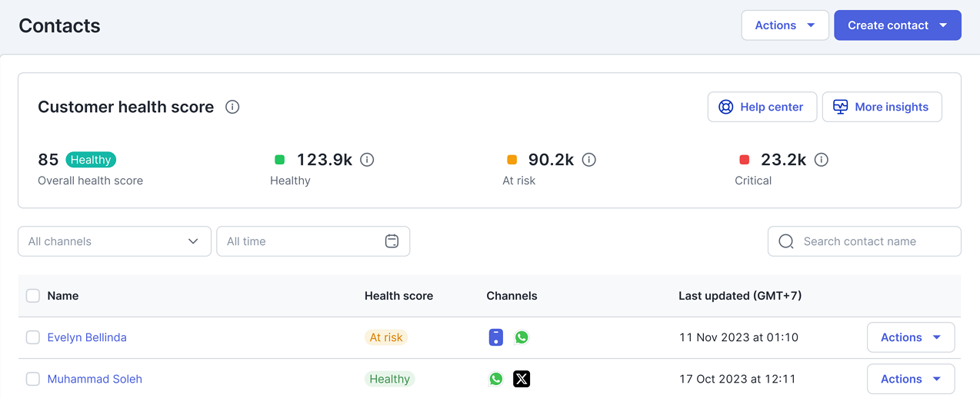Screen dimensions: 980x398
Task: Click the magnifier icon in search box
Action: (x=786, y=241)
